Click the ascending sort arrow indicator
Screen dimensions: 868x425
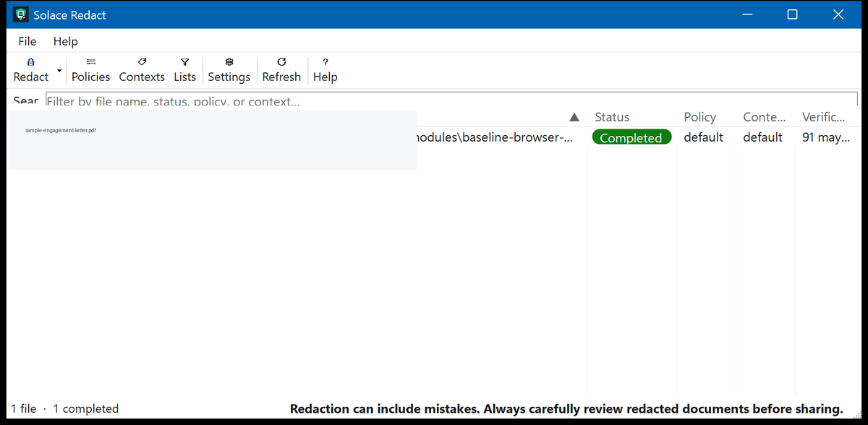pos(574,117)
